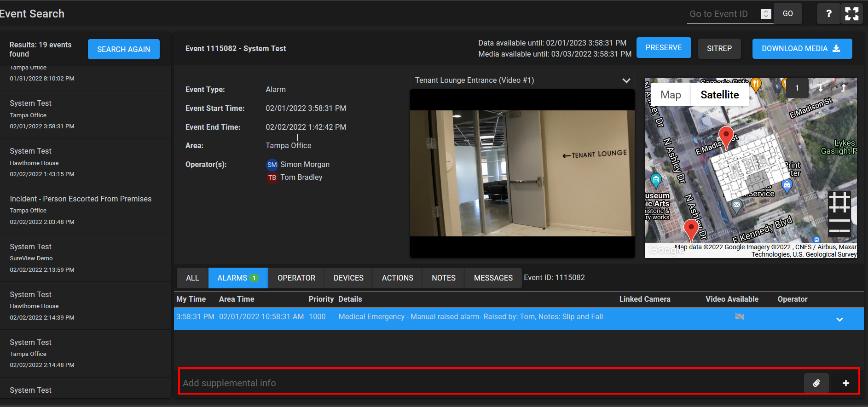
Task: Click the GO button
Action: pyautogui.click(x=788, y=14)
